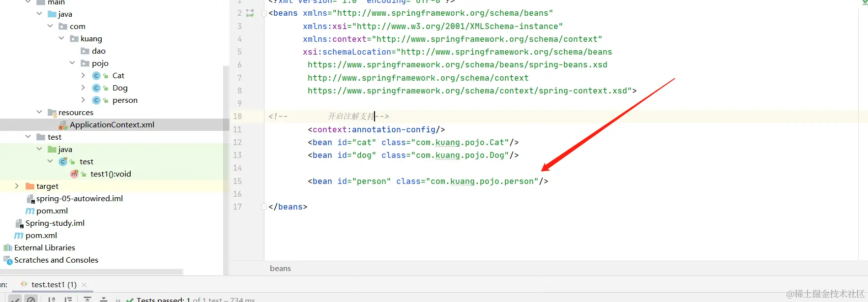
Task: Click the beans breadcrumb below the editor
Action: point(280,269)
